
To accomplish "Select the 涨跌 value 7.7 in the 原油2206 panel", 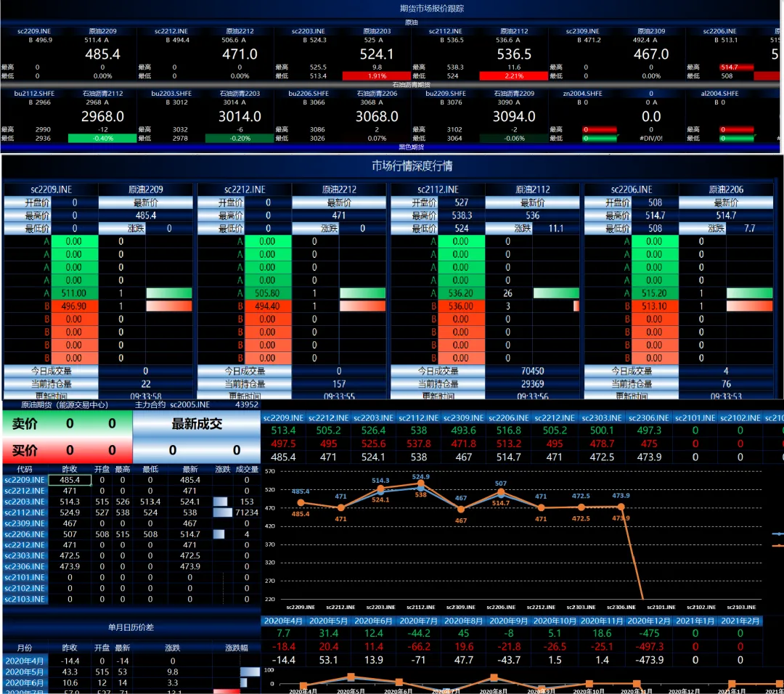I will pyautogui.click(x=749, y=229).
